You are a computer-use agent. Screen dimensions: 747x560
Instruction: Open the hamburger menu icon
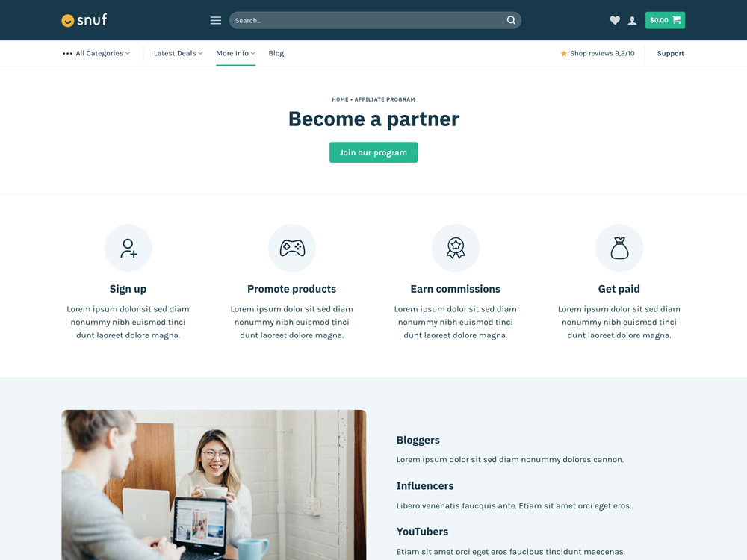click(216, 20)
